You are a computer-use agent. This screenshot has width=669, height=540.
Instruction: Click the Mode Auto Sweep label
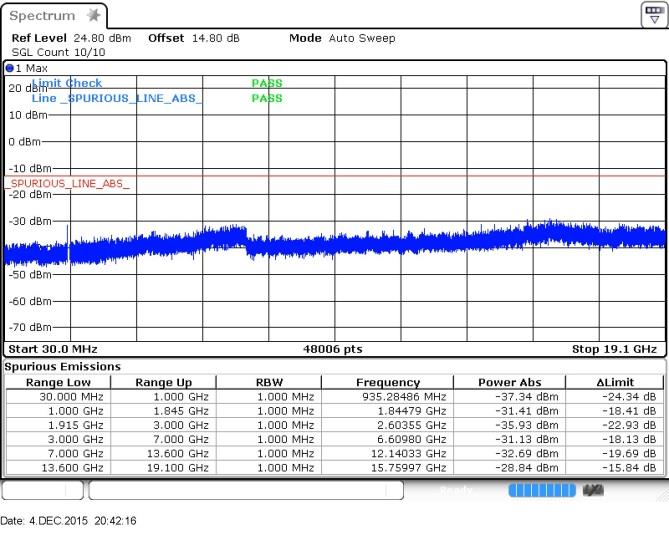click(x=342, y=38)
